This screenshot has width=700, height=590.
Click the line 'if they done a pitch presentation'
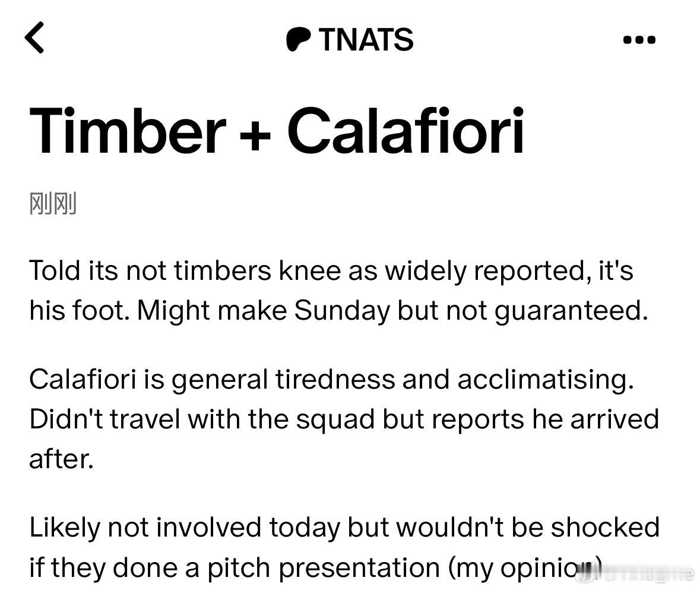(316, 567)
